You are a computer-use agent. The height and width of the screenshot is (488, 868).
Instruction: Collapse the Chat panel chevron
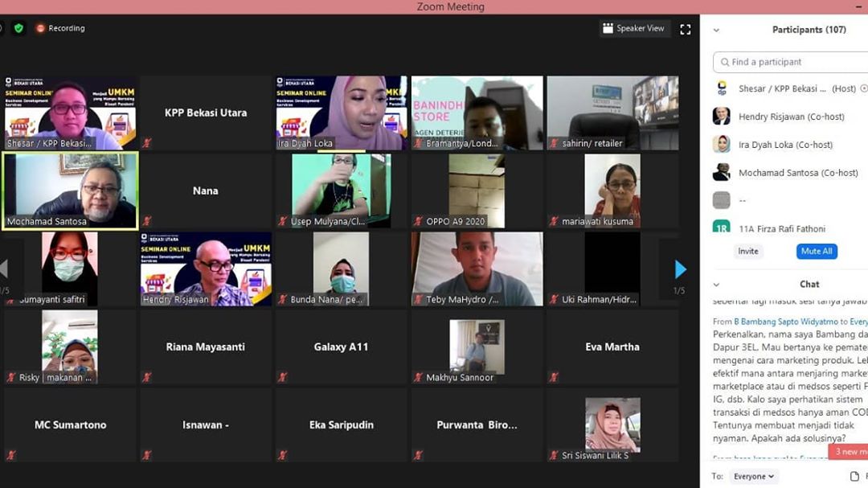[716, 284]
